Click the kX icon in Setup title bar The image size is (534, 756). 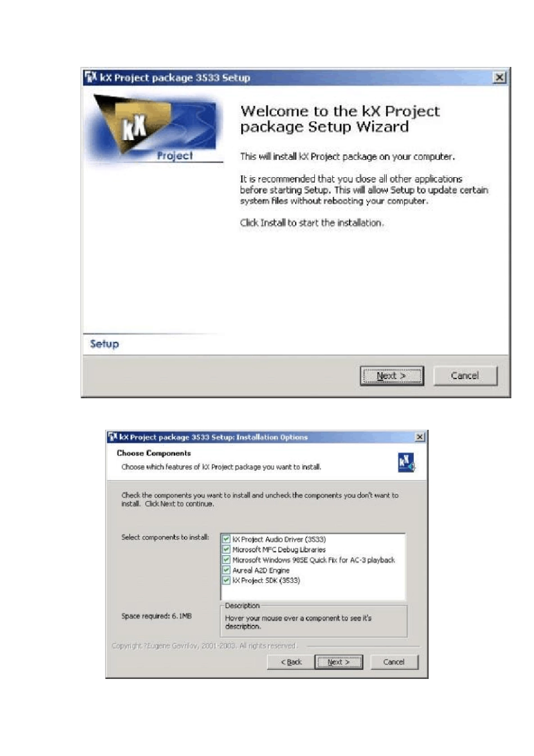coord(91,77)
